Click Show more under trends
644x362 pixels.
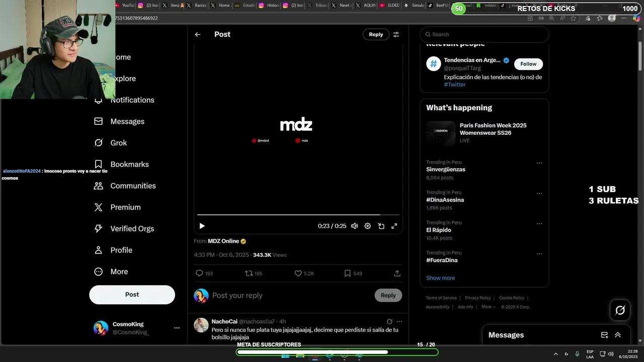[441, 278]
